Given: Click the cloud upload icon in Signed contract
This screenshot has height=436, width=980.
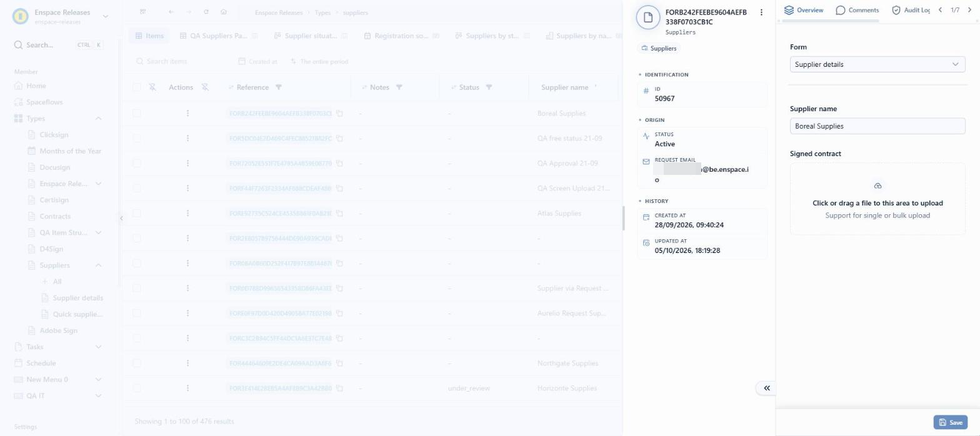Looking at the screenshot, I should pyautogui.click(x=877, y=186).
